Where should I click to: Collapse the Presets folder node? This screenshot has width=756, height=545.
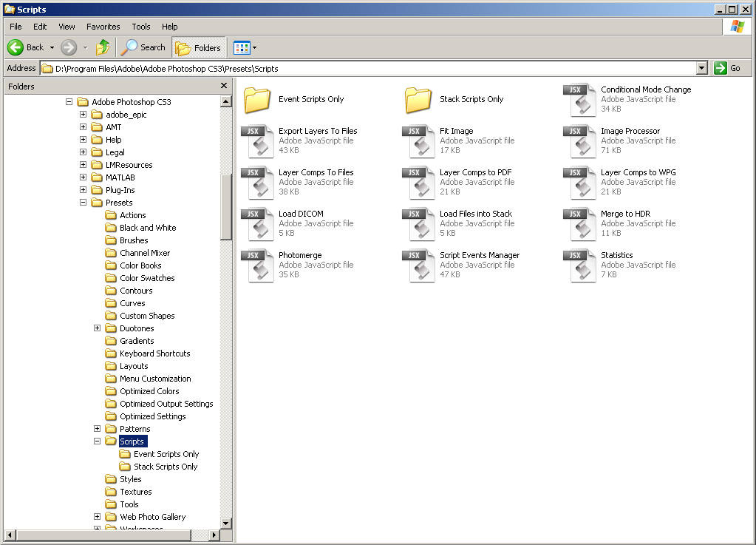click(83, 202)
